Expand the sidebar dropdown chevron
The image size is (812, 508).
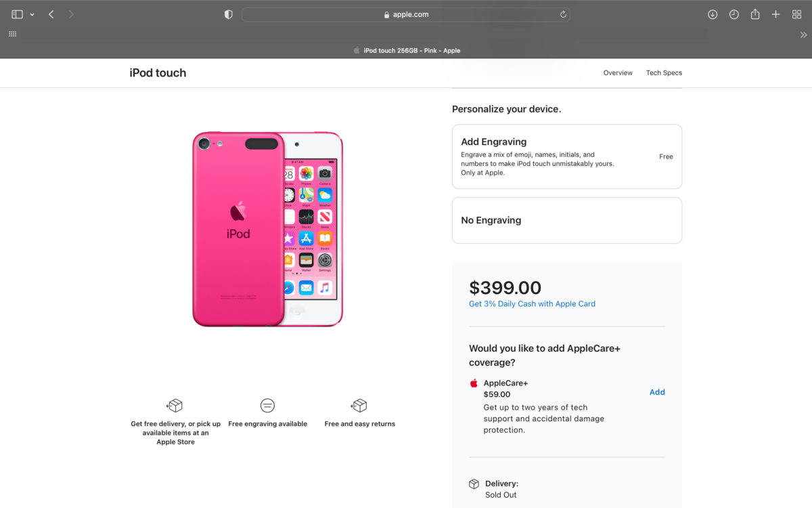point(32,14)
